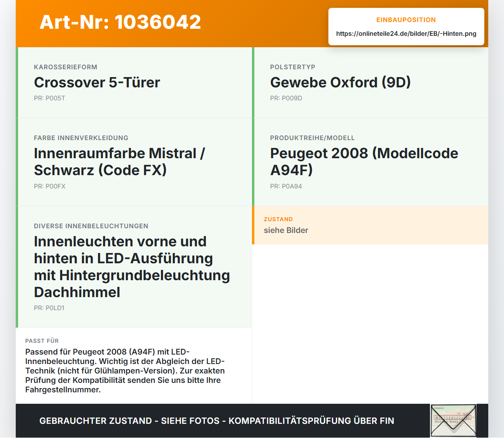504x438 pixels.
Task: Select the PR: P005T code
Action: (50, 98)
